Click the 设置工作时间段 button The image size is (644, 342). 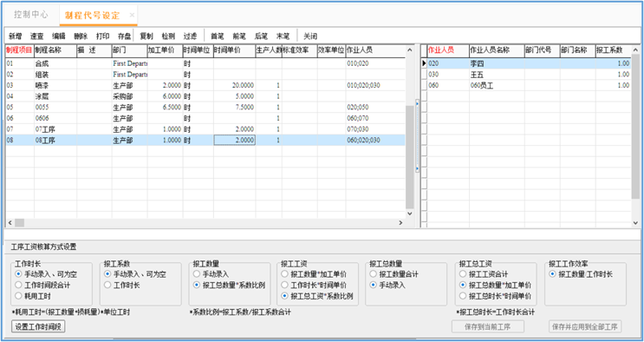[x=38, y=326]
